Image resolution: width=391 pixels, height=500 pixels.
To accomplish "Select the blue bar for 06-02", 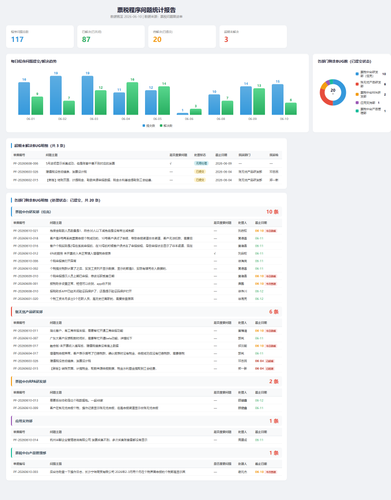I will click(x=56, y=95).
